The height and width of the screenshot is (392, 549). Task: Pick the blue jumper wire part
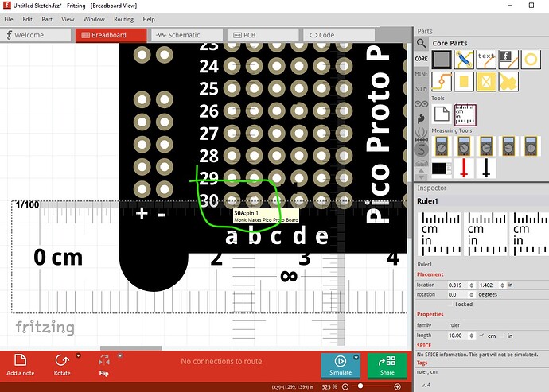click(464, 59)
